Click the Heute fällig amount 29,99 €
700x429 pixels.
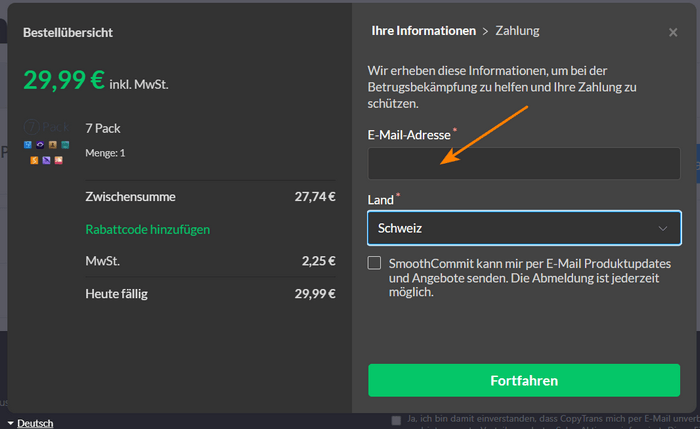315,294
